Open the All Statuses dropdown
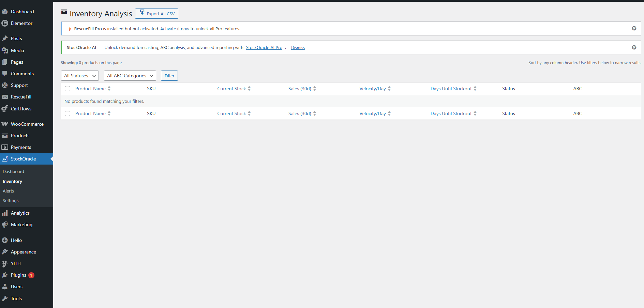This screenshot has width=644, height=308. click(x=79, y=76)
